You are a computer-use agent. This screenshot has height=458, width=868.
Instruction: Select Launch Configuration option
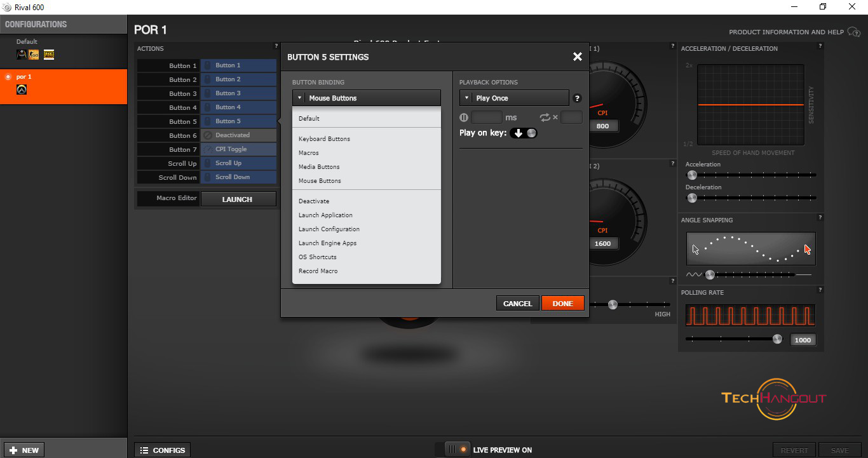tap(367, 229)
